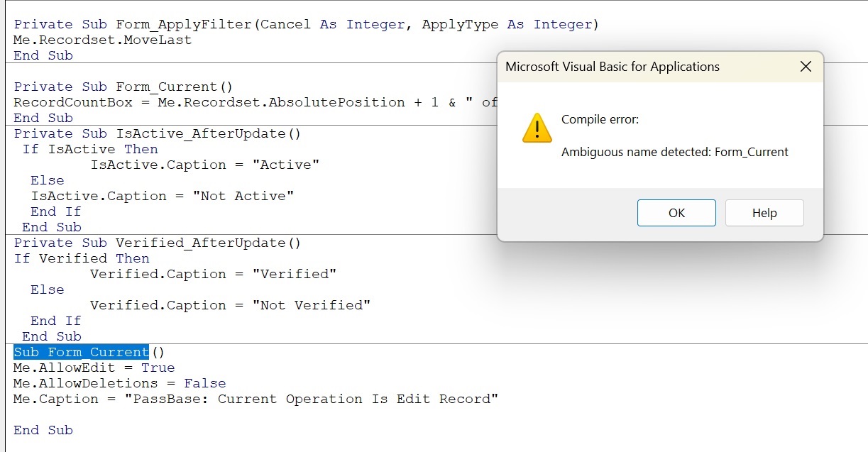Screen dimensions: 868x452
Task: Click the Me.Caption 'PassBase' code line
Action: 256,399
